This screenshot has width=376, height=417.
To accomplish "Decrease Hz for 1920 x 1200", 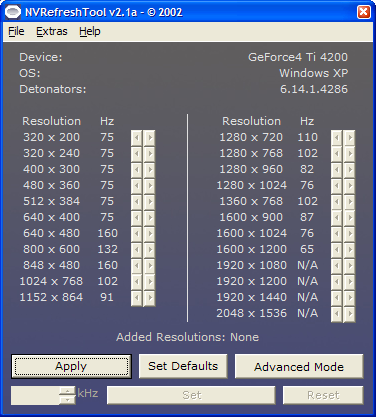I will pos(337,282).
